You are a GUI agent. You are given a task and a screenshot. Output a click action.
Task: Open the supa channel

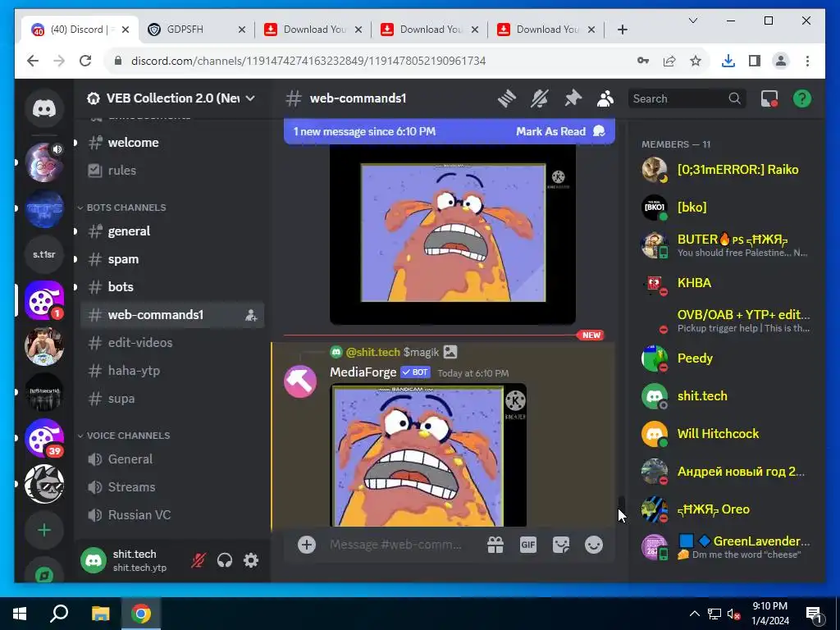tap(172, 399)
